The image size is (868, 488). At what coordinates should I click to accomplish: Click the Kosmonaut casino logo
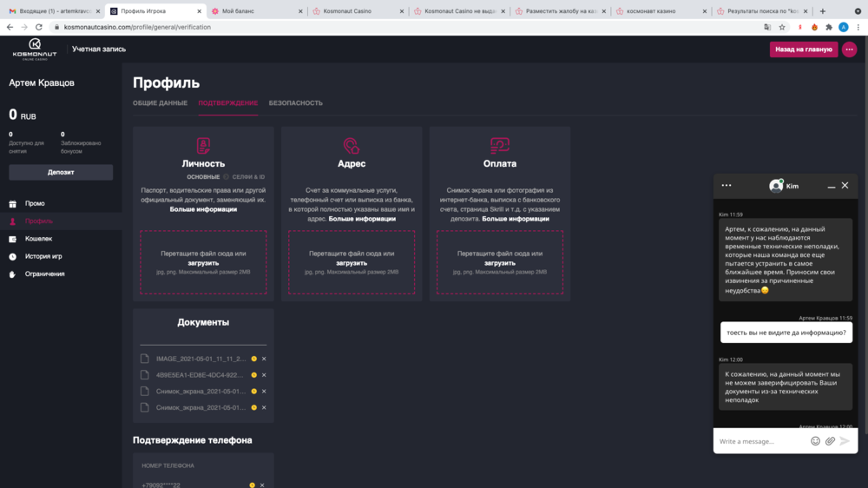click(x=35, y=49)
